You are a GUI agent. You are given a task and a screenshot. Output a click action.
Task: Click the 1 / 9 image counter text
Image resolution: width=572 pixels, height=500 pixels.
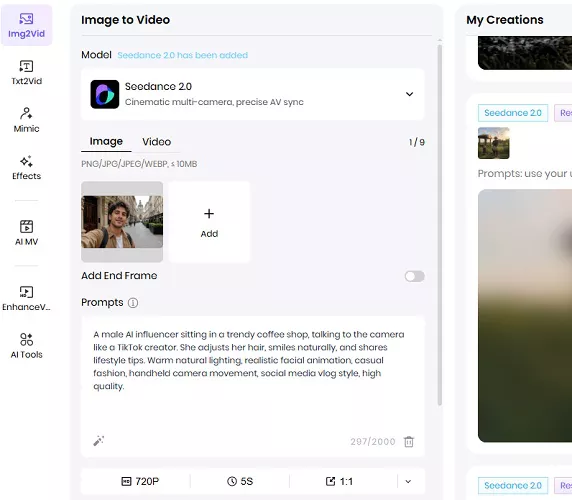417,142
